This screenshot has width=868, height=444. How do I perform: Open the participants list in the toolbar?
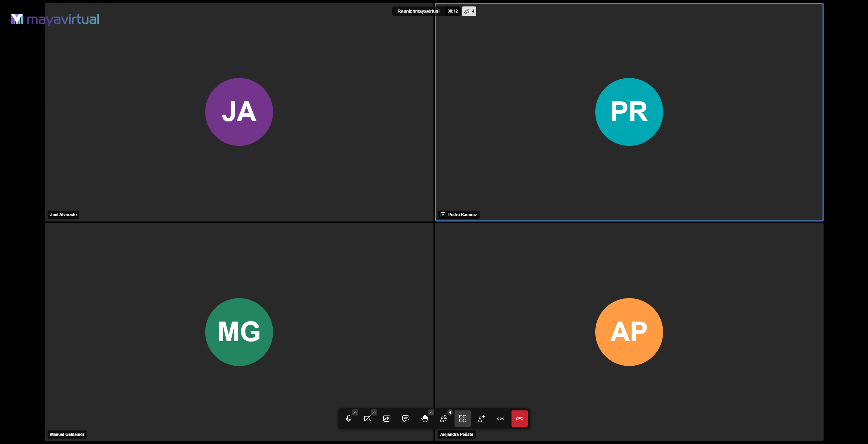[x=444, y=419]
